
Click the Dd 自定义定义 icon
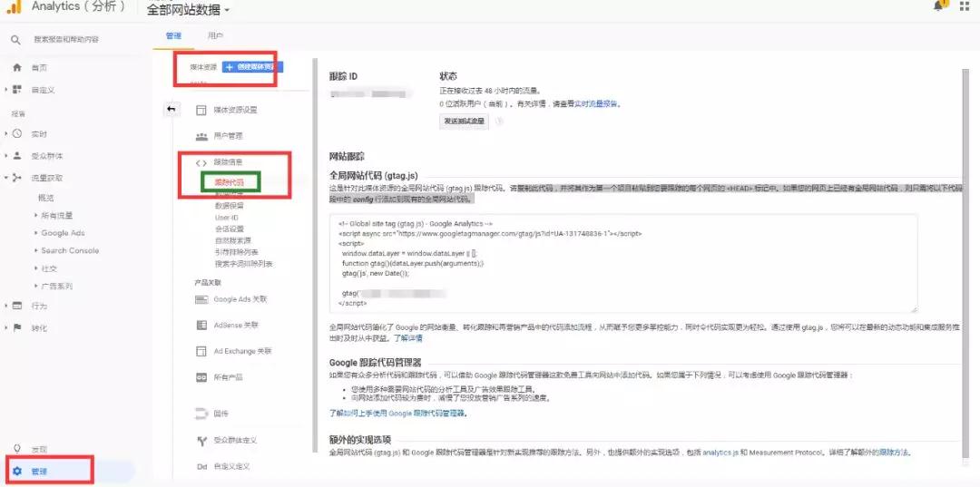201,466
